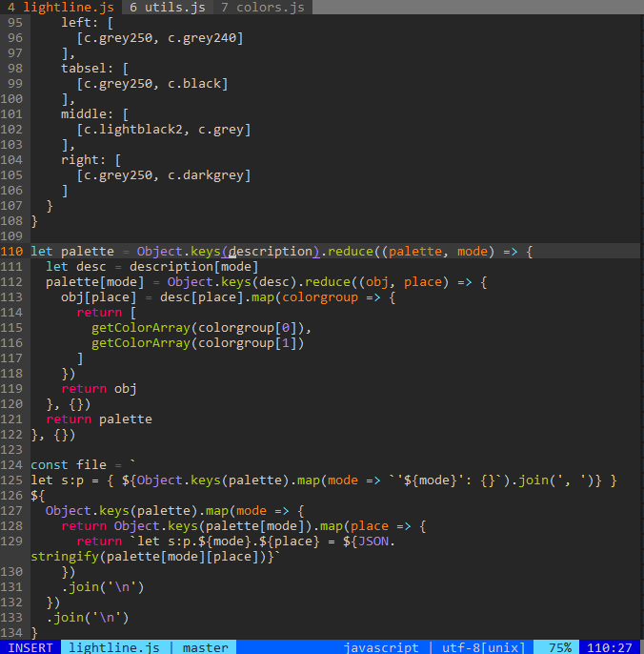Viewport: 644px width, 654px height.
Task: Click the 110:27 cursor position indicator
Action: point(610,647)
